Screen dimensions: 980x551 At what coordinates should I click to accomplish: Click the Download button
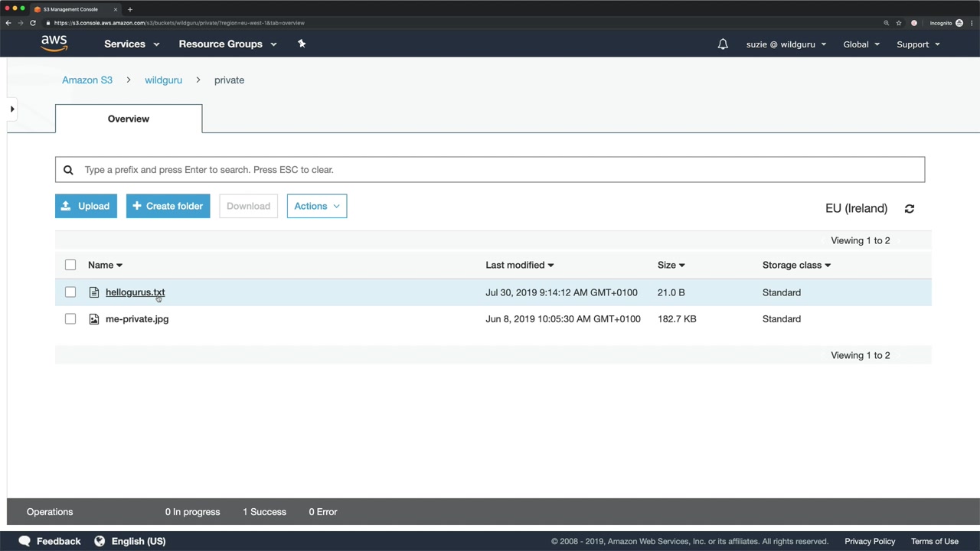[248, 206]
